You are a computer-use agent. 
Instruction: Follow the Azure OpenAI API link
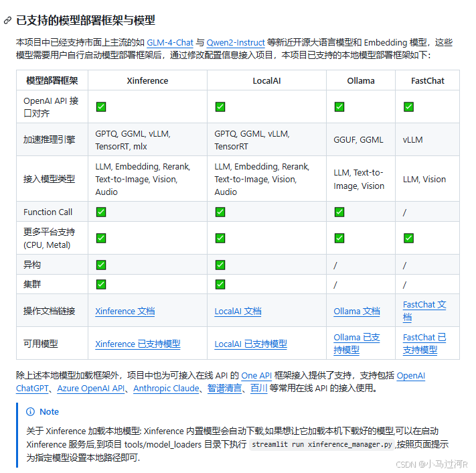pyautogui.click(x=91, y=388)
